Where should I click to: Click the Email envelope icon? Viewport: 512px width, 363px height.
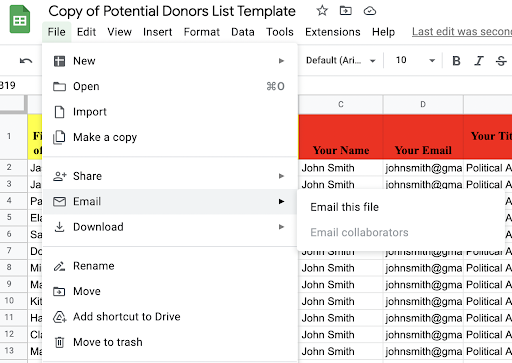pyautogui.click(x=59, y=202)
